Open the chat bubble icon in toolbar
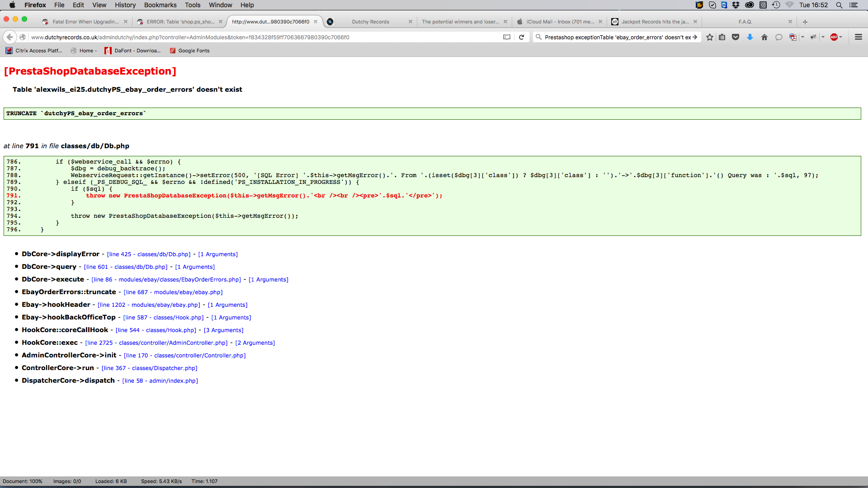 778,37
